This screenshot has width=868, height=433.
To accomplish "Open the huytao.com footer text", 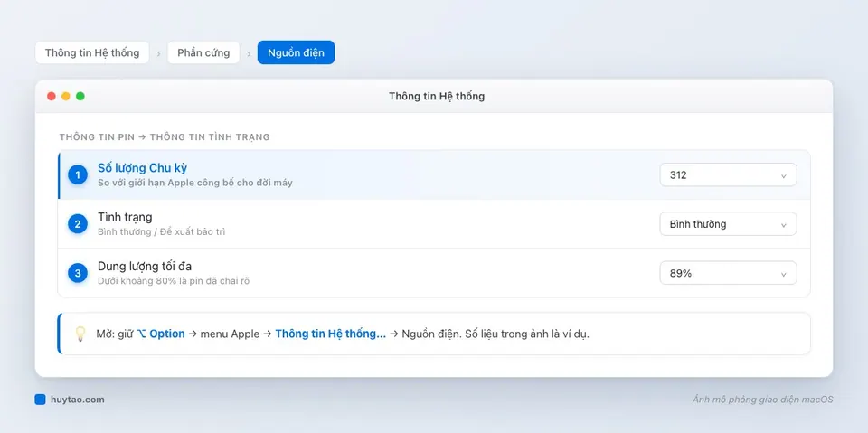I will [77, 400].
